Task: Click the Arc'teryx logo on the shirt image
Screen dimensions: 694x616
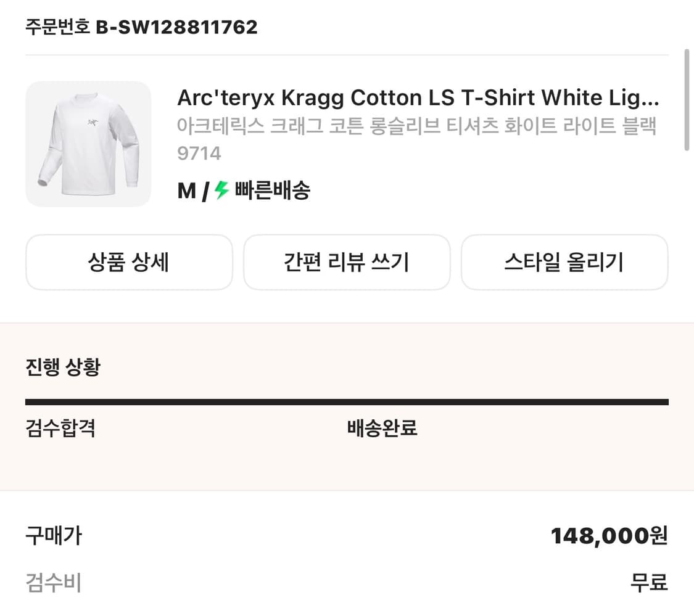Action: [x=92, y=121]
